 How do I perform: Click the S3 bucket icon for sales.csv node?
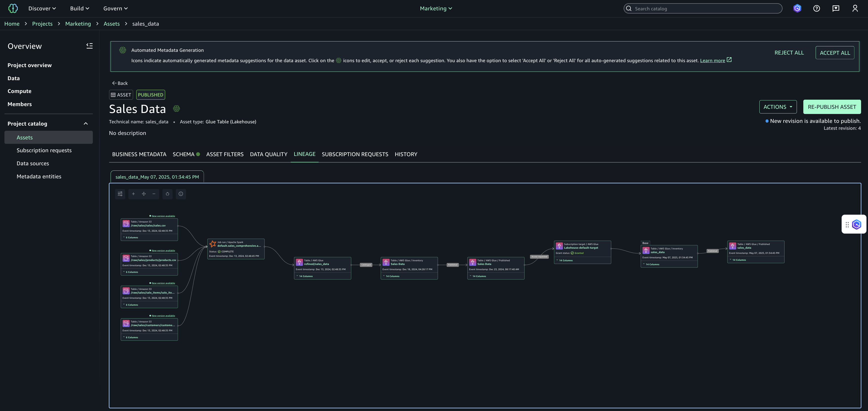126,224
